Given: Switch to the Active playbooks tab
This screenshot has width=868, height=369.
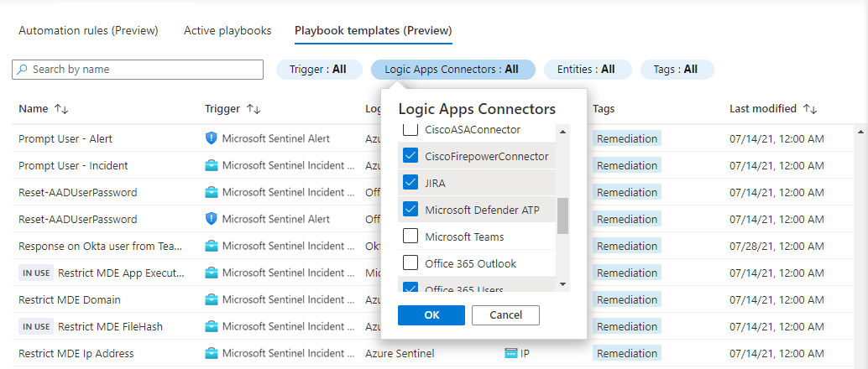Looking at the screenshot, I should point(227,31).
